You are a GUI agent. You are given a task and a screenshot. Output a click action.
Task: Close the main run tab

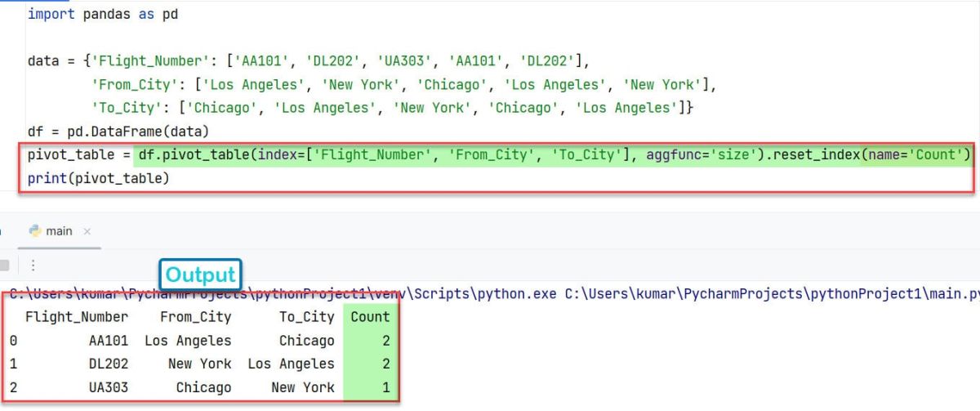click(x=87, y=232)
